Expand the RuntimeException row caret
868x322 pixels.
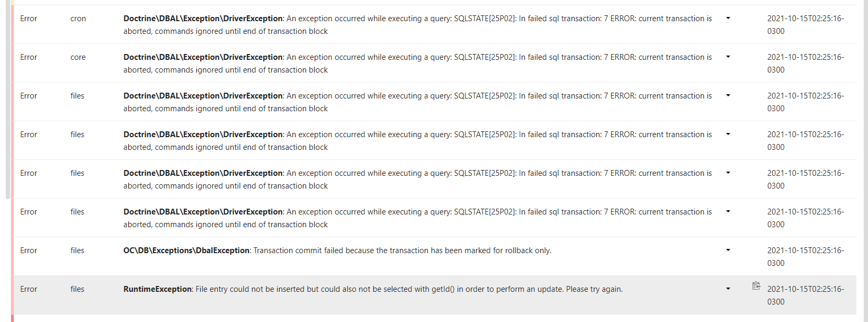(x=728, y=289)
